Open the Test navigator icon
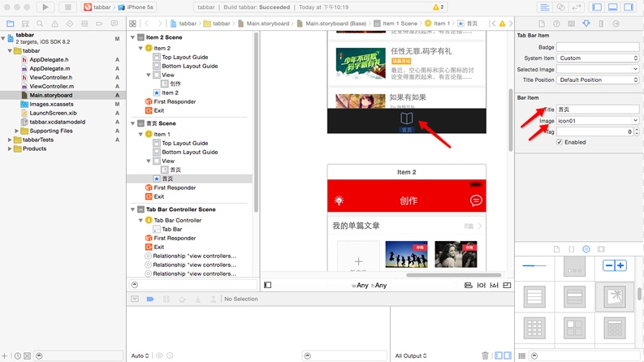Viewport: 644px width, 362px height. [69, 24]
